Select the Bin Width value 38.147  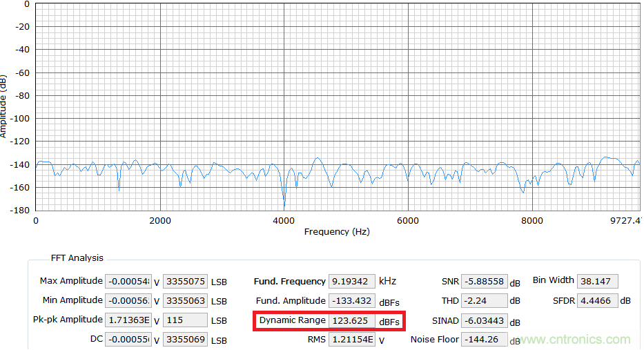597,282
